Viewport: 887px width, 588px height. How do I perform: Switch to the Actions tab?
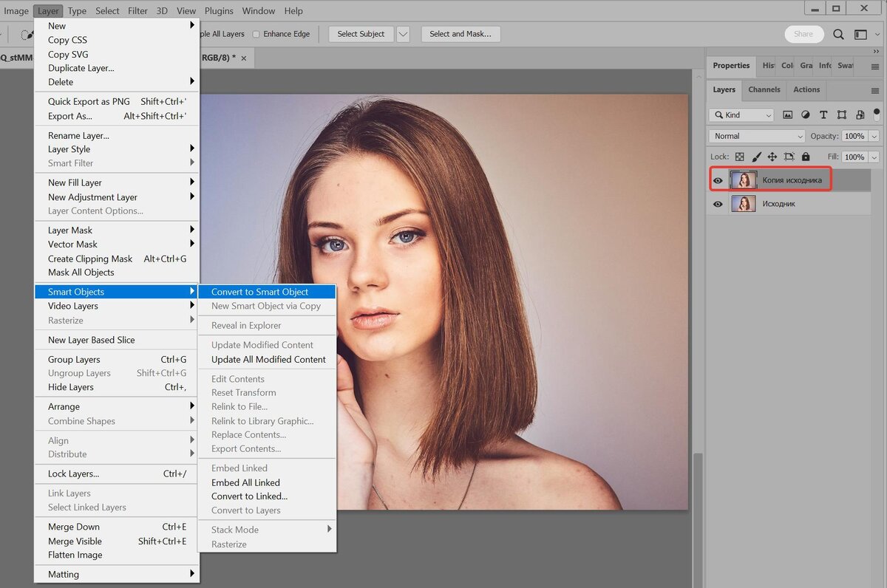[x=806, y=89]
